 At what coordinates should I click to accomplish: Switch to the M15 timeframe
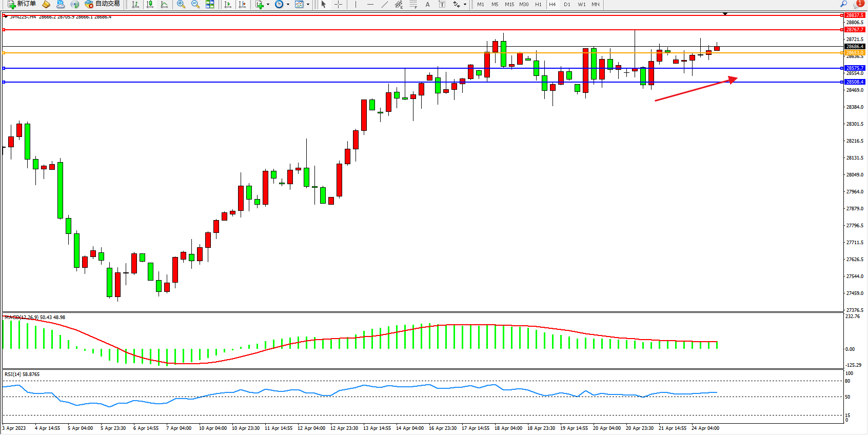[509, 4]
